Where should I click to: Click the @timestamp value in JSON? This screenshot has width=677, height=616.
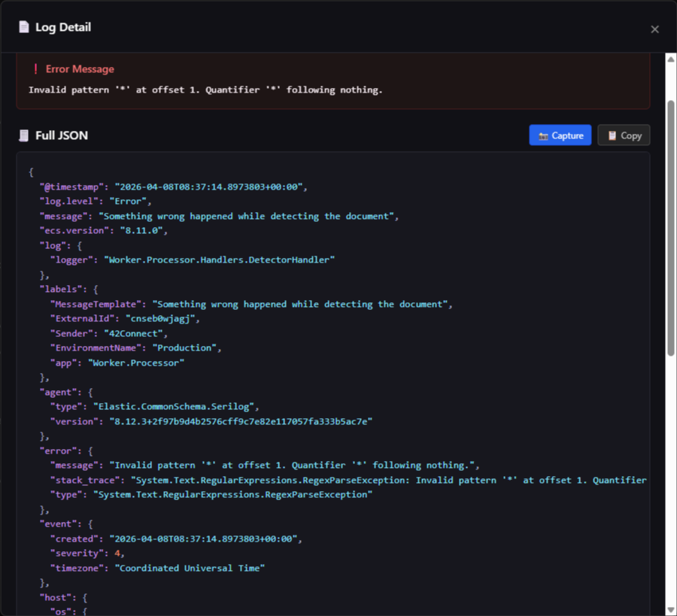click(x=208, y=187)
